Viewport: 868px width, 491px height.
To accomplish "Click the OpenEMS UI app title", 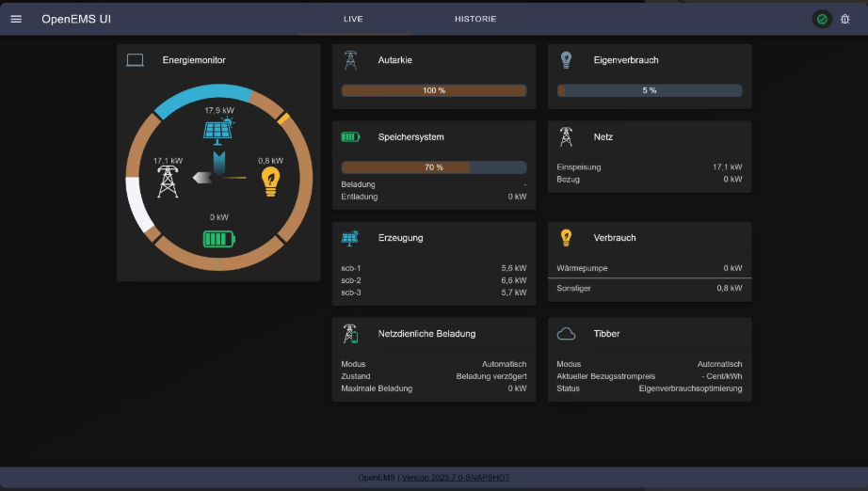I will click(76, 20).
